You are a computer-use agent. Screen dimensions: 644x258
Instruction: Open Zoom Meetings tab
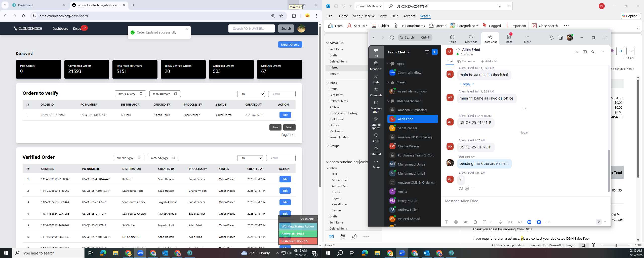click(471, 39)
